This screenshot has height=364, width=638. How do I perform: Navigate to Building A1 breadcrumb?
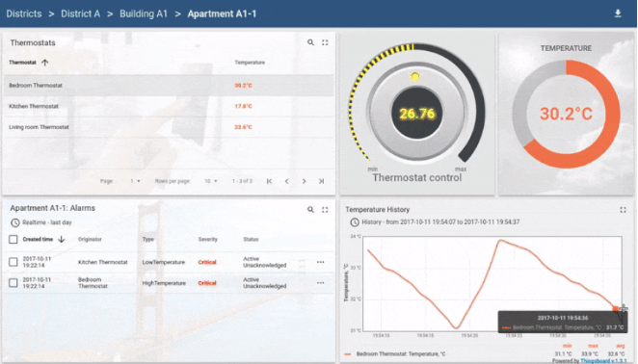click(144, 13)
